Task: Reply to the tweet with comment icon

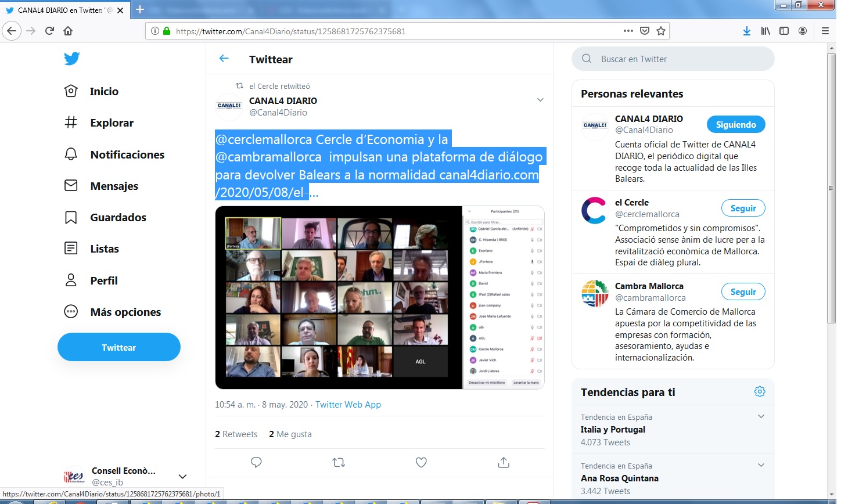Action: [256, 462]
